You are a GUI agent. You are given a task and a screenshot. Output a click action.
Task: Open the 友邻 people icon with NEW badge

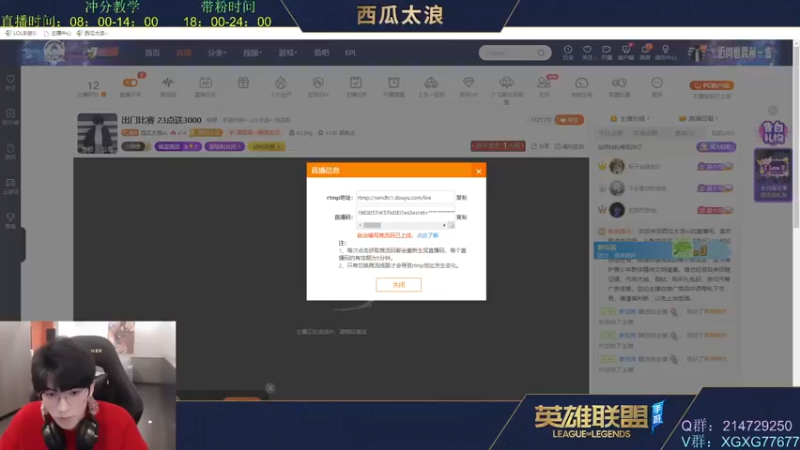544,83
